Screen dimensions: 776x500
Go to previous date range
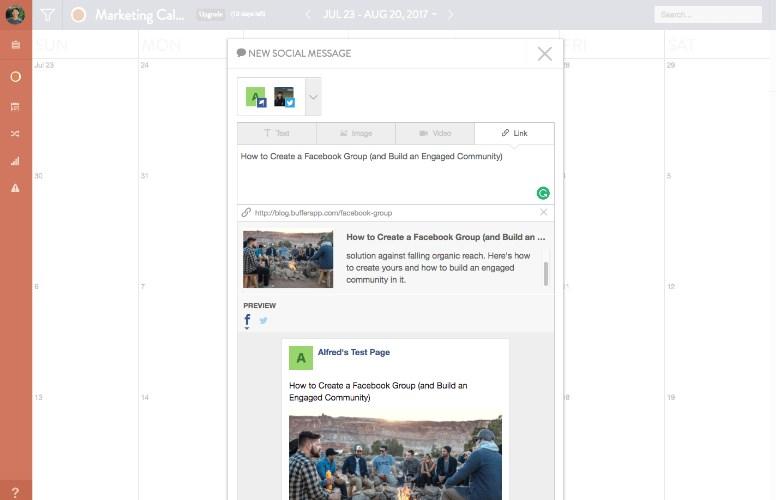[308, 14]
